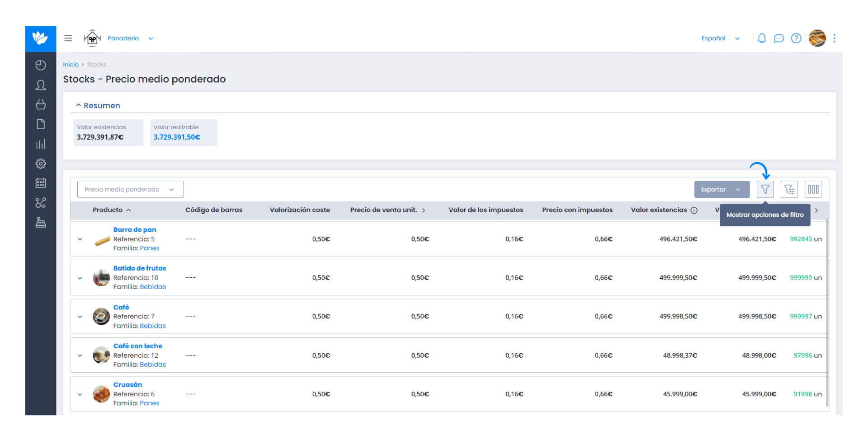The height and width of the screenshot is (440, 868).
Task: Expand the Cruasán row
Action: pyautogui.click(x=80, y=394)
